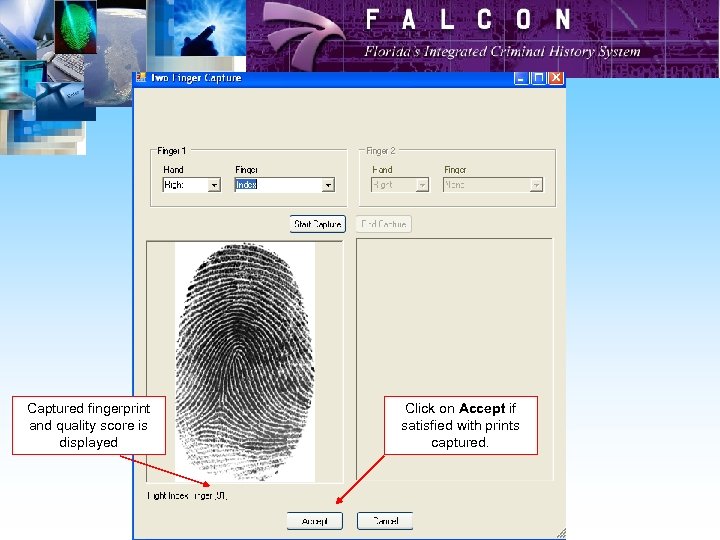
Task: Click the Finger 1 group label
Action: tap(171, 151)
